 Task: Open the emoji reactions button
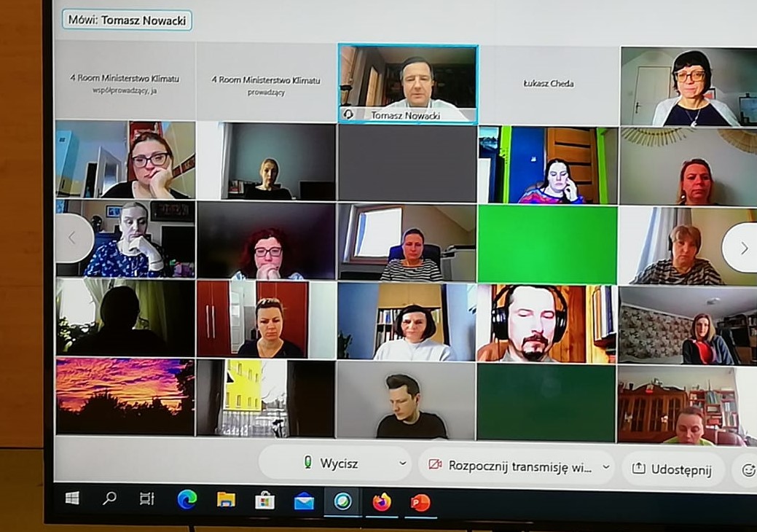[748, 469]
